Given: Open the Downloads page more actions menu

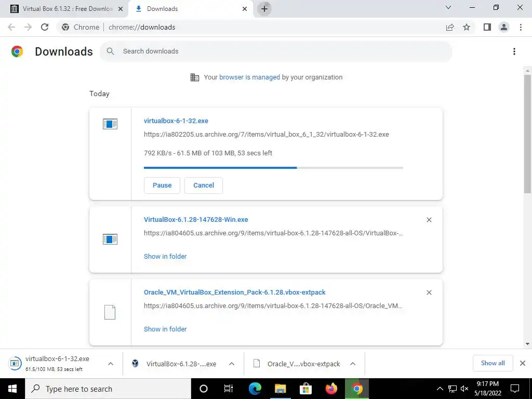Looking at the screenshot, I should (514, 51).
